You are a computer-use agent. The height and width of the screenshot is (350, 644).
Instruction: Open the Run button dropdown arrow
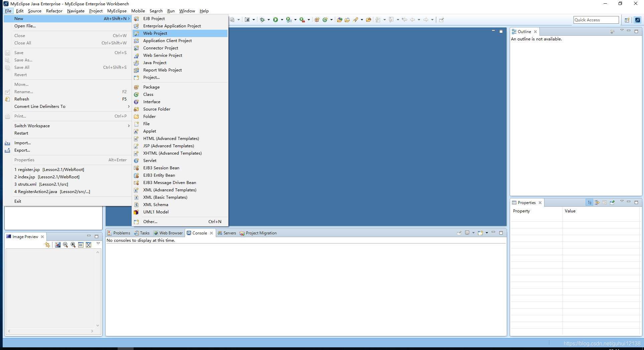(282, 20)
